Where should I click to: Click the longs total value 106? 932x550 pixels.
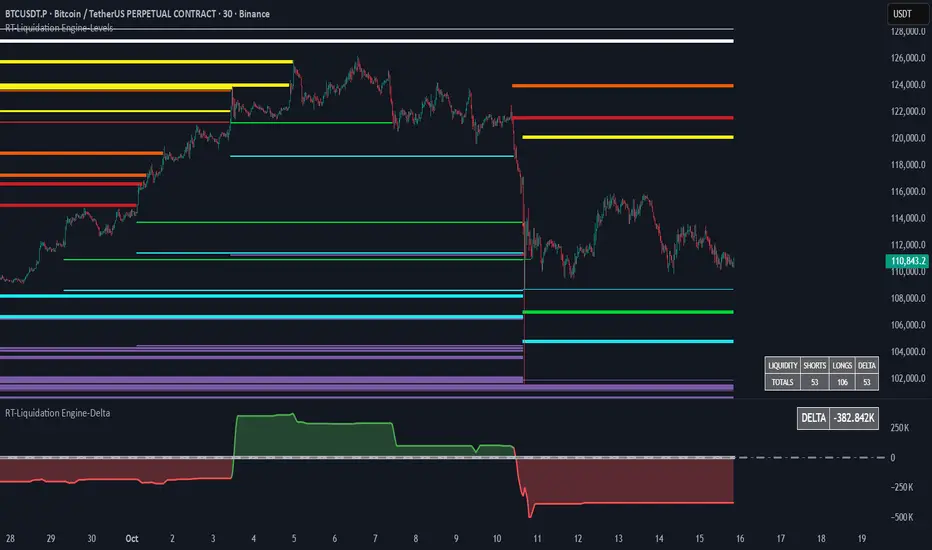[x=842, y=382]
